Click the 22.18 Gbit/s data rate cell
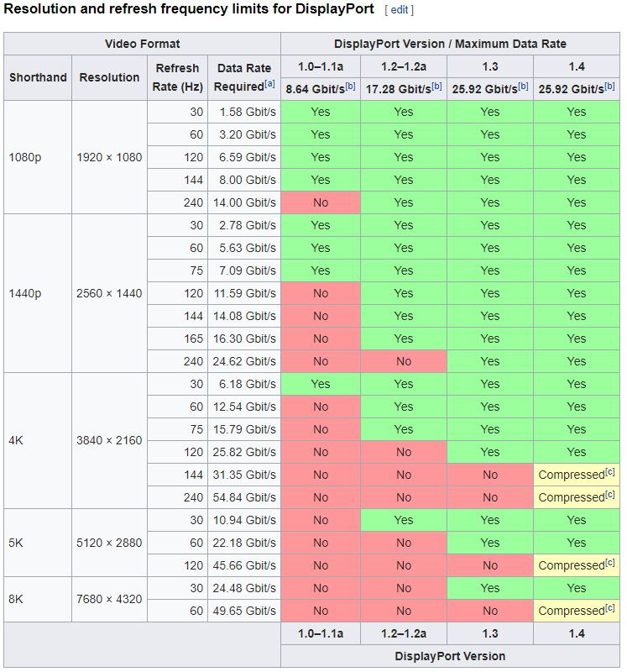Image resolution: width=627 pixels, height=672 pixels. coord(244,543)
